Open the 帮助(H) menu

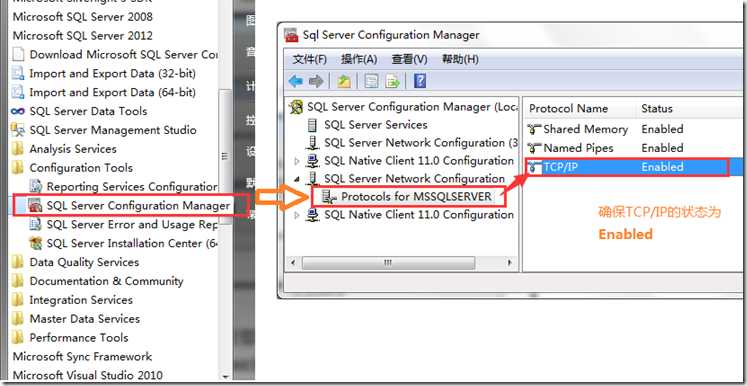[x=460, y=60]
